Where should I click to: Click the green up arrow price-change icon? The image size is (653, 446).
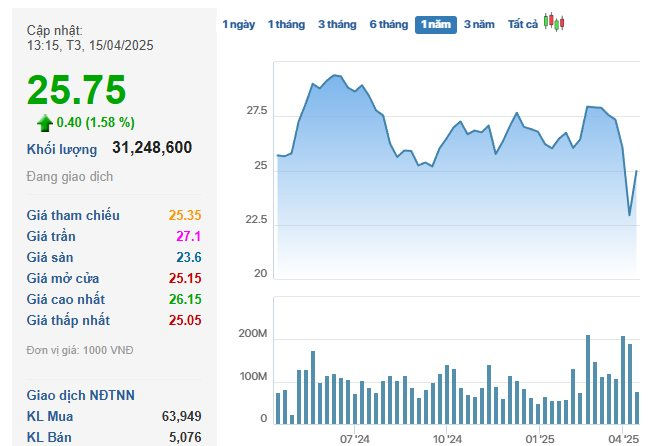click(44, 123)
